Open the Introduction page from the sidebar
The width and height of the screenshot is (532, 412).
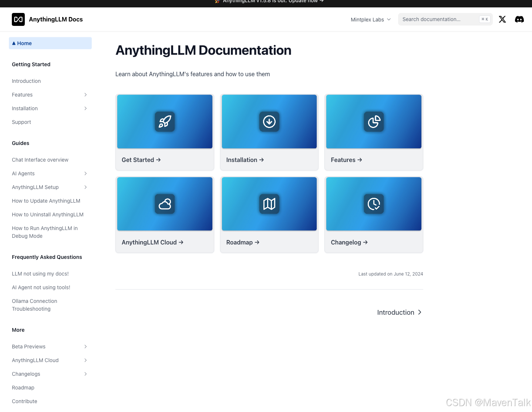pos(26,81)
